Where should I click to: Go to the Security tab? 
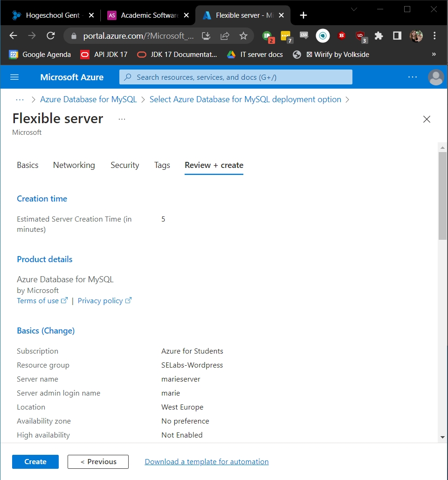tap(125, 165)
